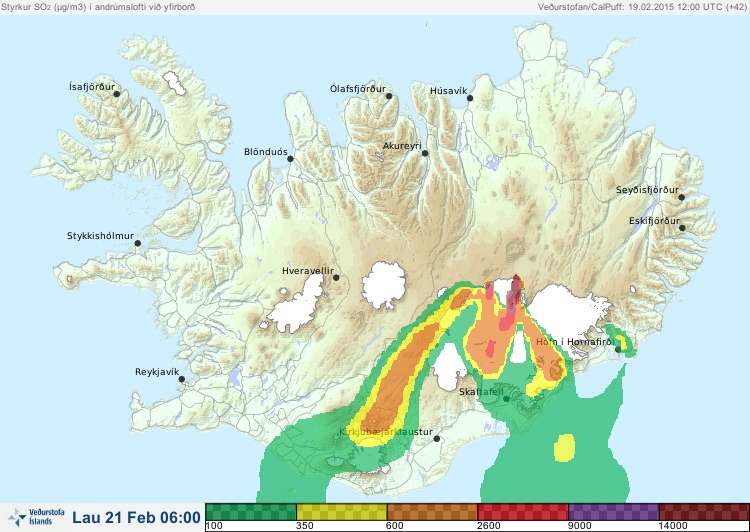Click the Húsavík marker dot
The height and width of the screenshot is (532, 750).
click(470, 98)
